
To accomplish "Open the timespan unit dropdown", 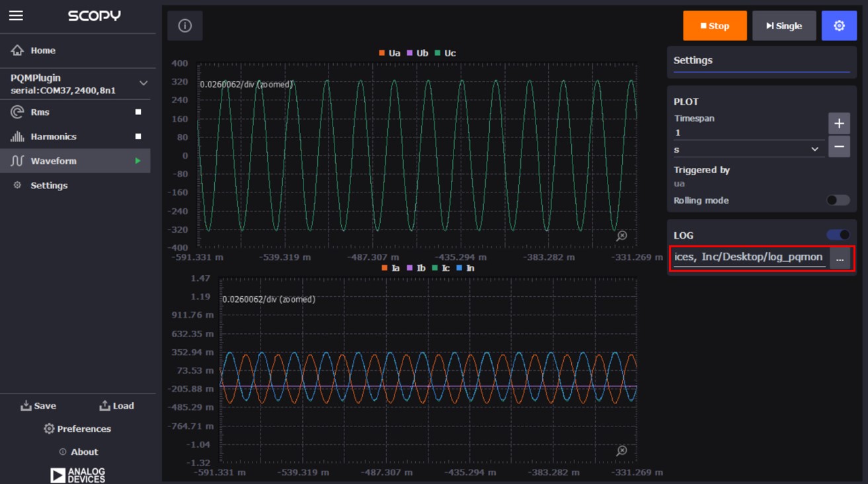I will tap(814, 149).
